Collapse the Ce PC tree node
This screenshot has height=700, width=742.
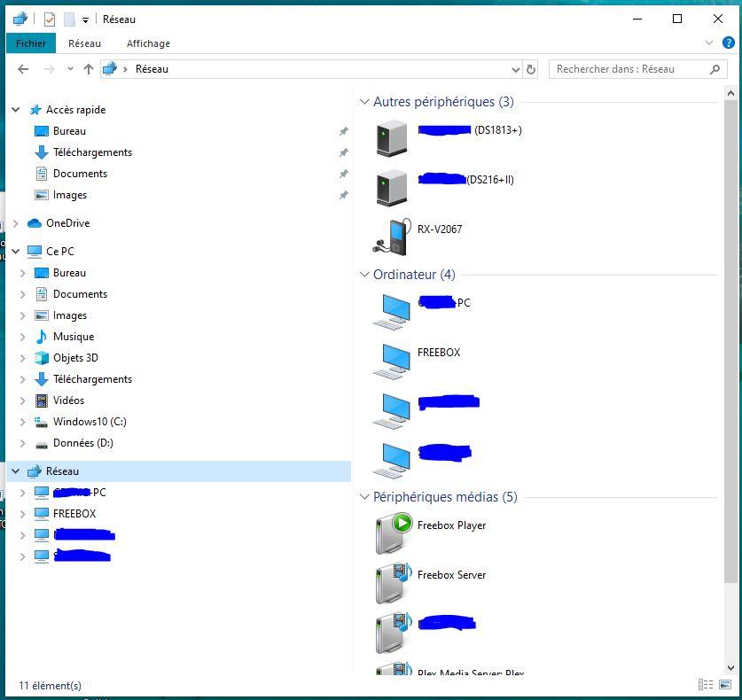pos(16,251)
